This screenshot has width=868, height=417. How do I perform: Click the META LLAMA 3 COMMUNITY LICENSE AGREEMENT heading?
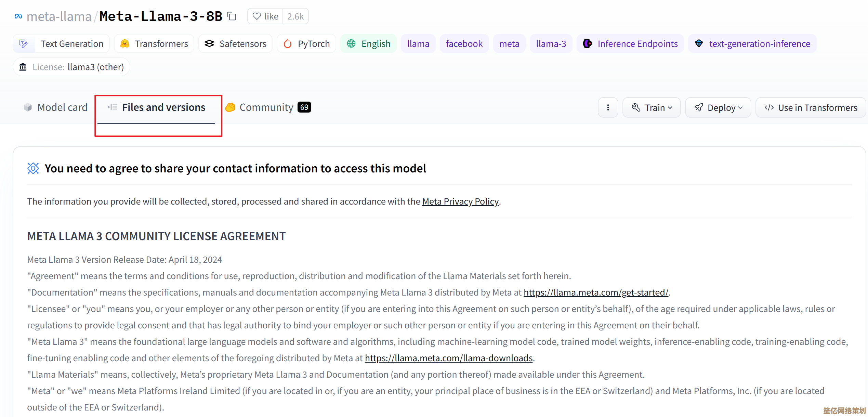pos(157,236)
